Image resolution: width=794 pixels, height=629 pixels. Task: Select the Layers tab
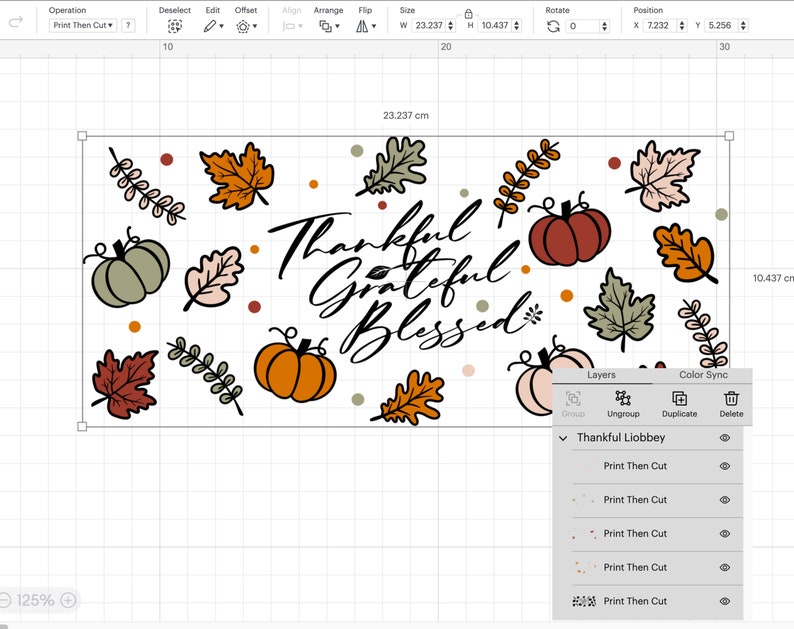[x=601, y=375]
